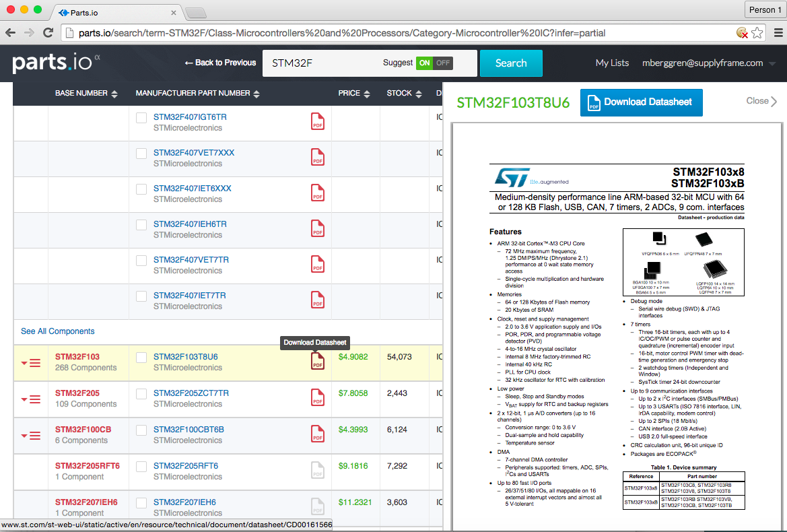Viewport: 787px width, 532px height.
Task: Check the STM32F407IET7TR checkbox
Action: 141,296
